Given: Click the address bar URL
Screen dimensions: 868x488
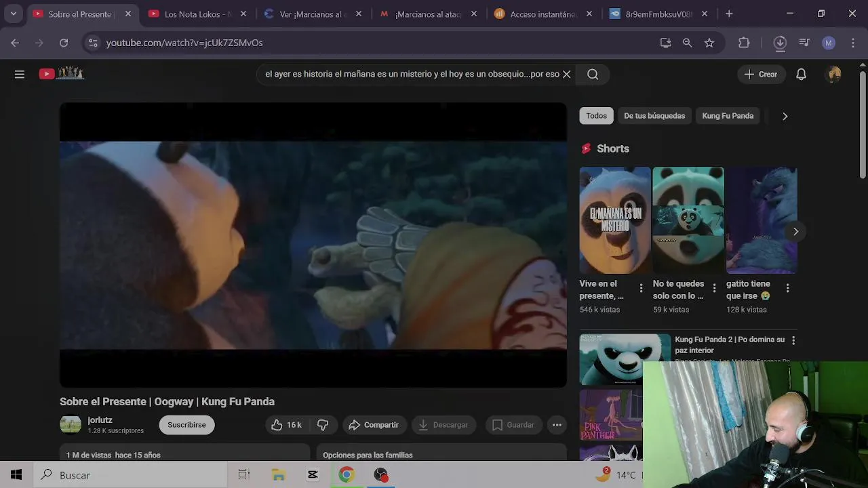Looking at the screenshot, I should (x=184, y=43).
